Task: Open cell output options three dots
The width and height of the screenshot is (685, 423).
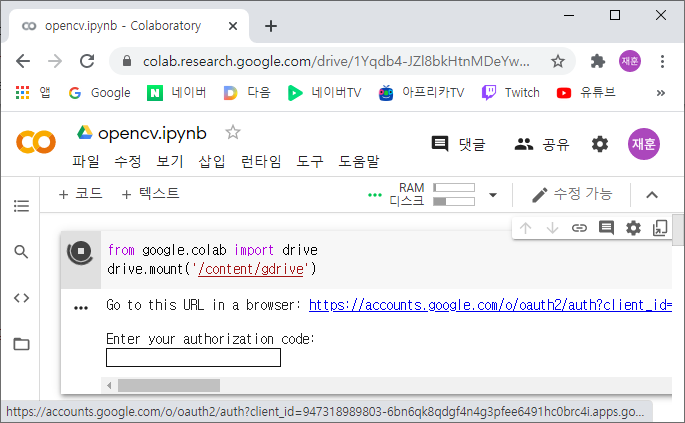Action: [81, 308]
